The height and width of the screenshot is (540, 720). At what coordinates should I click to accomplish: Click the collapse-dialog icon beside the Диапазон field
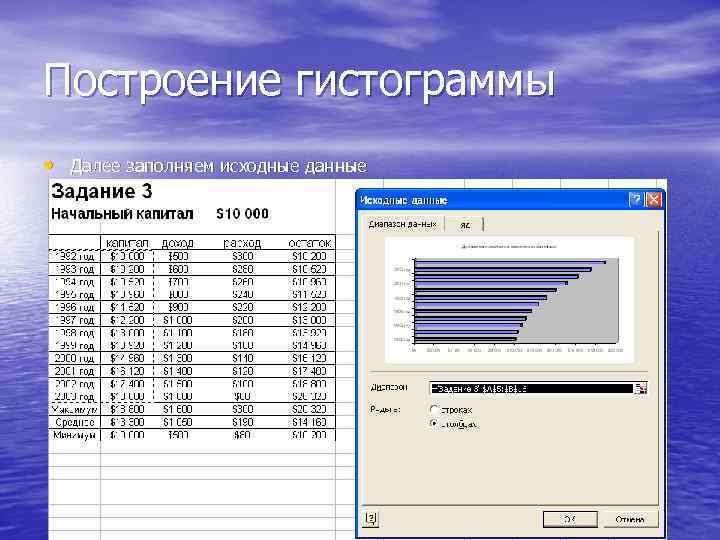(641, 388)
